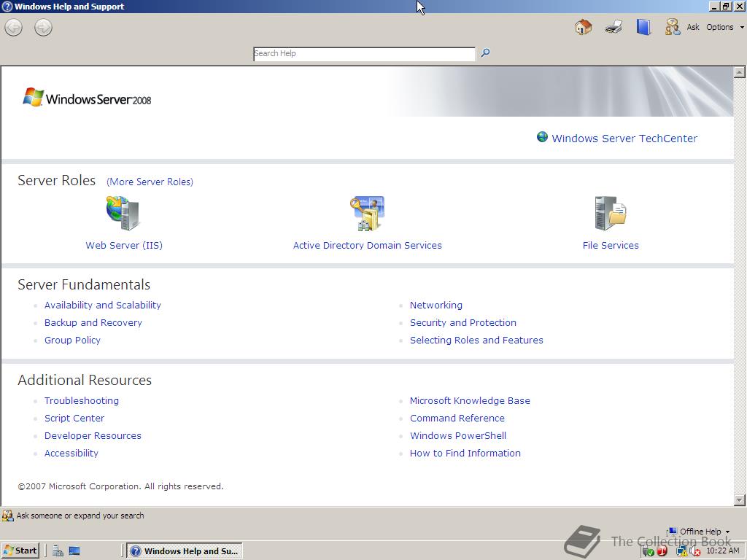This screenshot has height=560, width=747.
Task: Open Active Directory Domain Services link
Action: 368,245
